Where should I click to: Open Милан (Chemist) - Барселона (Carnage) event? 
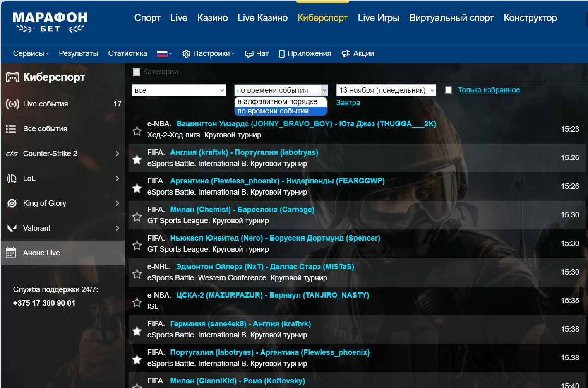(242, 210)
